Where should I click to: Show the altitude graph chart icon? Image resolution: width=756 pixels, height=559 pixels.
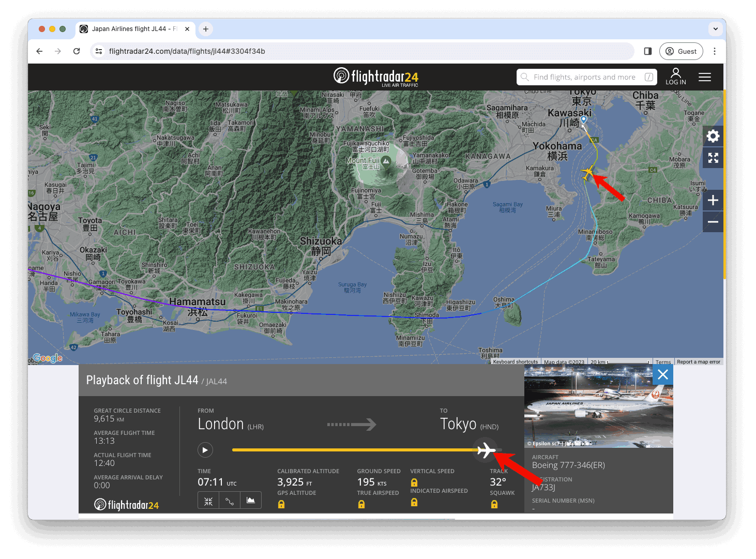(251, 501)
